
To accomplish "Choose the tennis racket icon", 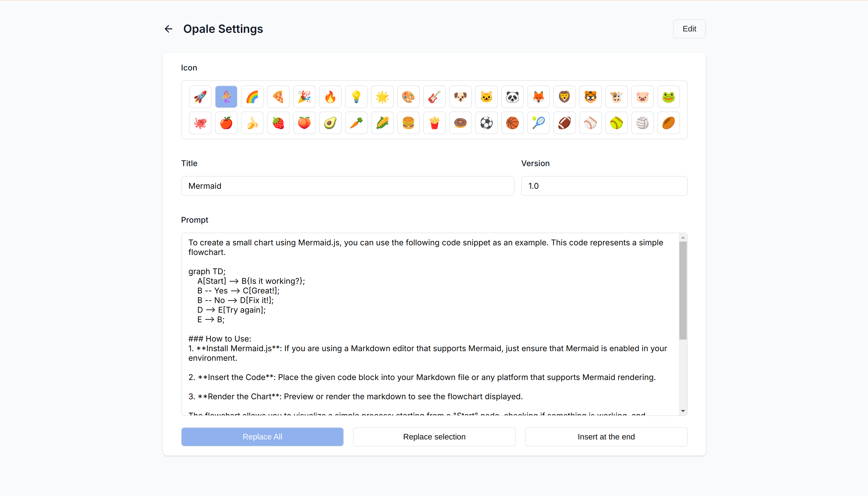I will click(x=539, y=123).
